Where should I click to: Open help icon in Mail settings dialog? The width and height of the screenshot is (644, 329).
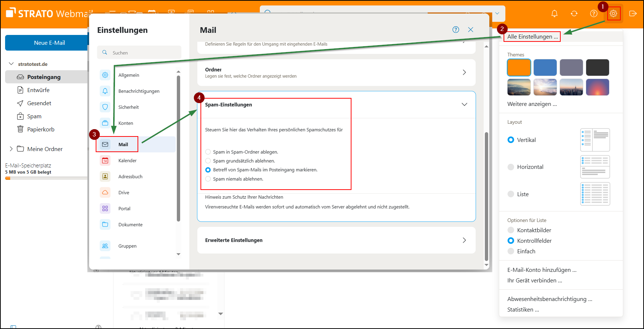click(x=456, y=30)
